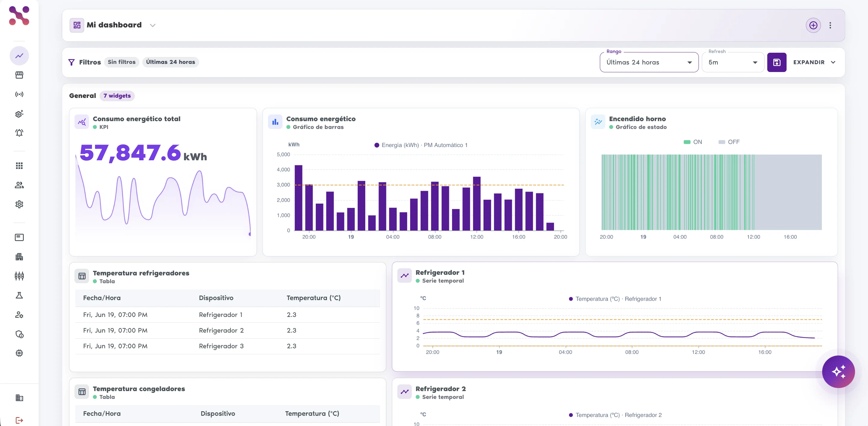868x426 pixels.
Task: Click the state chart icon of Encendido horno
Action: coord(598,122)
